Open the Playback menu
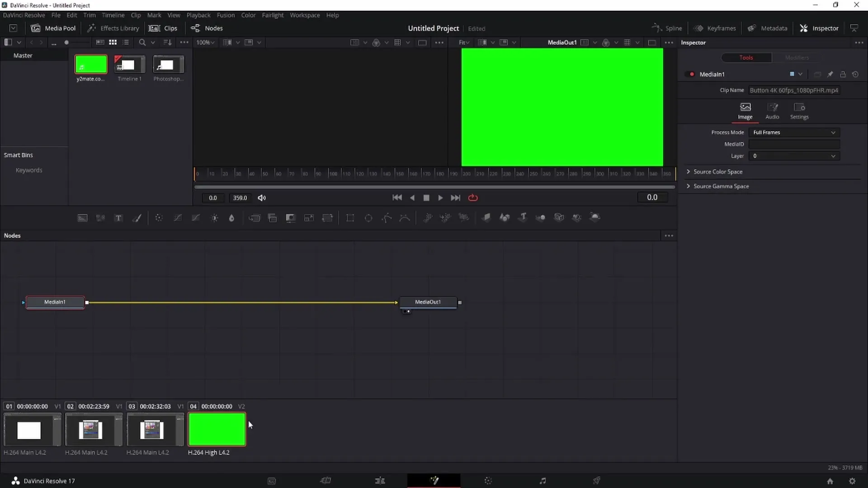868x488 pixels. 198,15
